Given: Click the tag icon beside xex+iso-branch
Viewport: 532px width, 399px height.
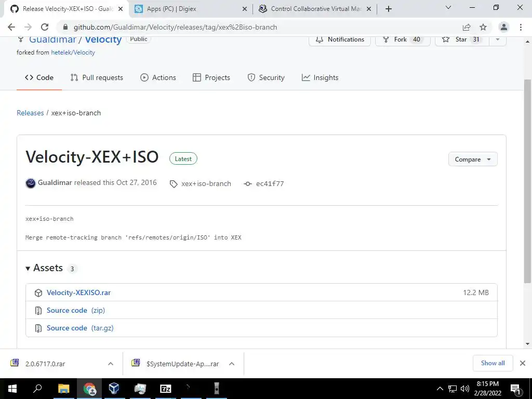Looking at the screenshot, I should 174,184.
